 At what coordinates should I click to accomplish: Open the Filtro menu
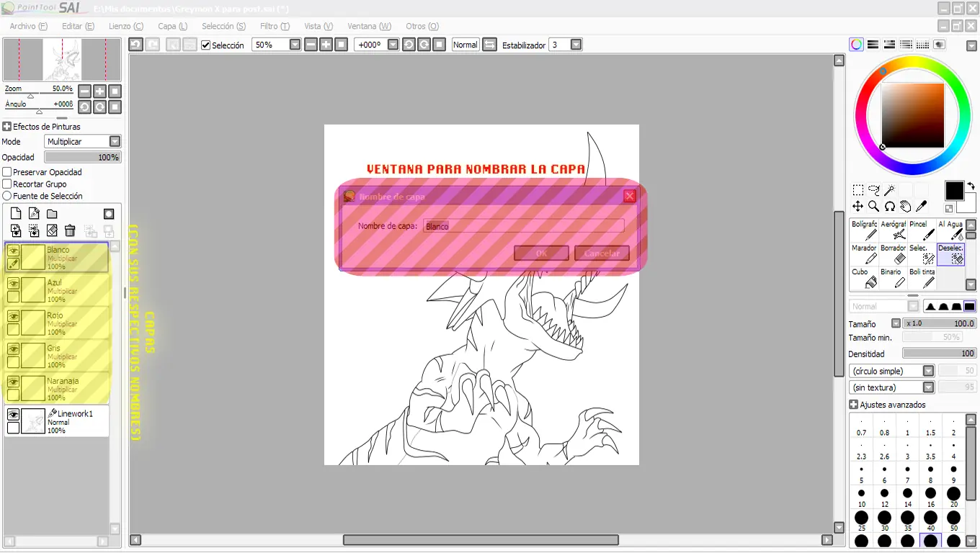coord(275,27)
